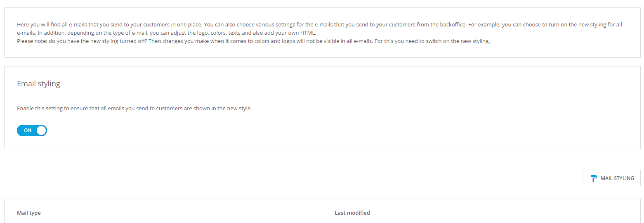This screenshot has width=644, height=223.
Task: Turn off the Email styling switch
Action: coord(32,130)
